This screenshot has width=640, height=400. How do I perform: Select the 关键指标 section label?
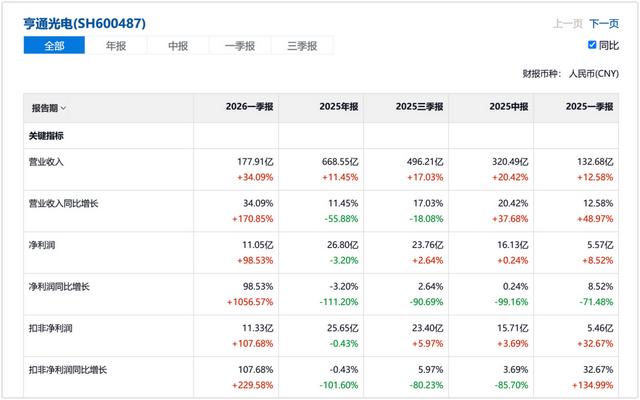click(46, 136)
